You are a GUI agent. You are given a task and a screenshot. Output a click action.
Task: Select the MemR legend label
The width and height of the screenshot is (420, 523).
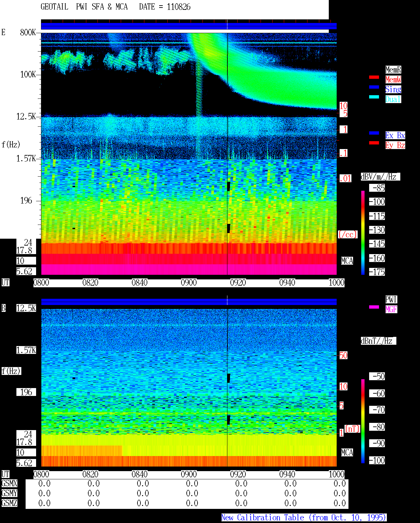(x=393, y=70)
